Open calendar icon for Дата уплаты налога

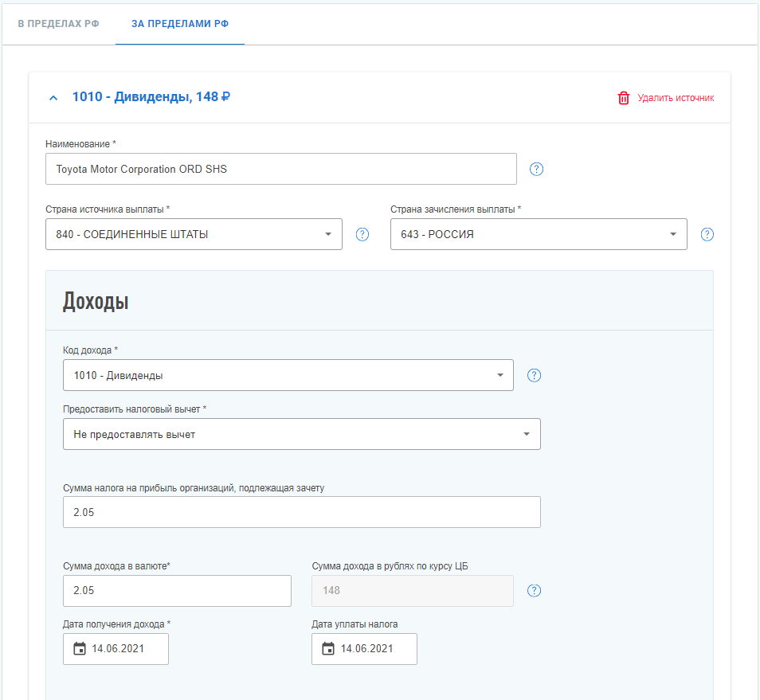point(327,649)
